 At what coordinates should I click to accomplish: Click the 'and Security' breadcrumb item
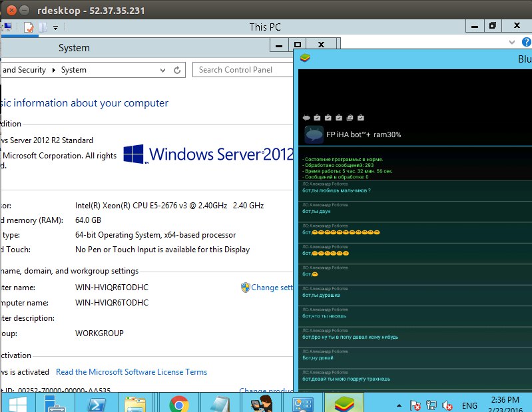click(x=24, y=70)
